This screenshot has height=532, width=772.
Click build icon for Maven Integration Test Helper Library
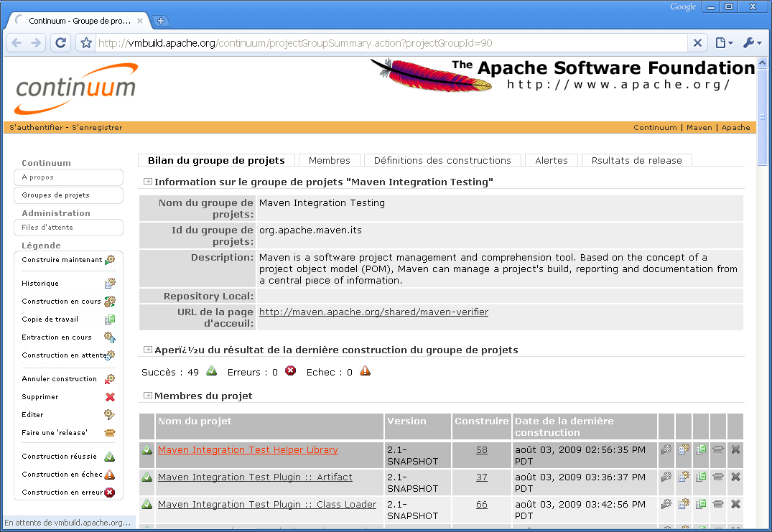pyautogui.click(x=666, y=449)
